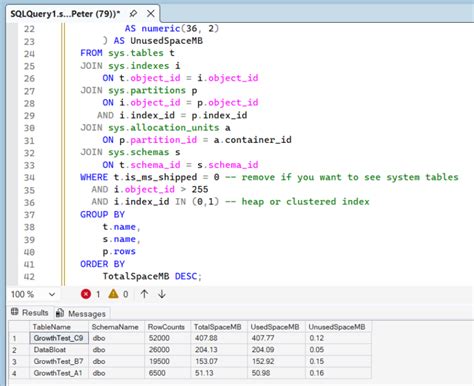Screen dimensions: 474x386
Task: Click the WHERE keyword on line 34
Action: pyautogui.click(x=94, y=177)
